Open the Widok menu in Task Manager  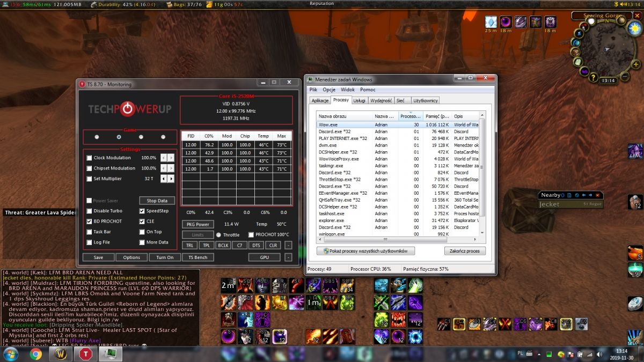click(x=348, y=90)
